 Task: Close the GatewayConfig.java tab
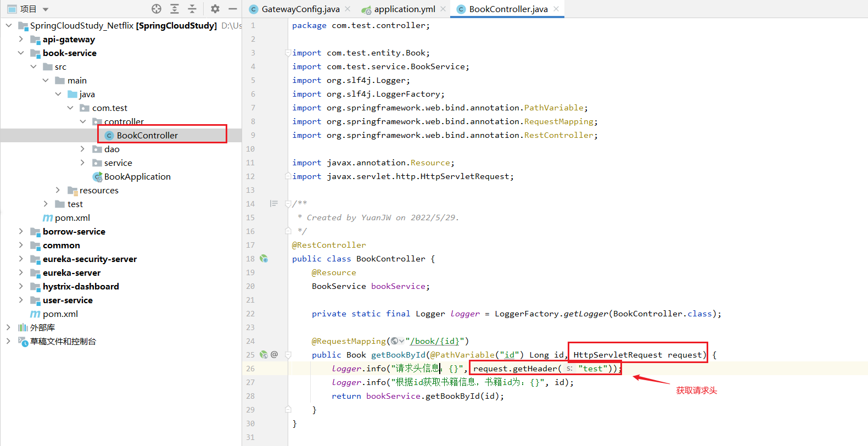(348, 9)
